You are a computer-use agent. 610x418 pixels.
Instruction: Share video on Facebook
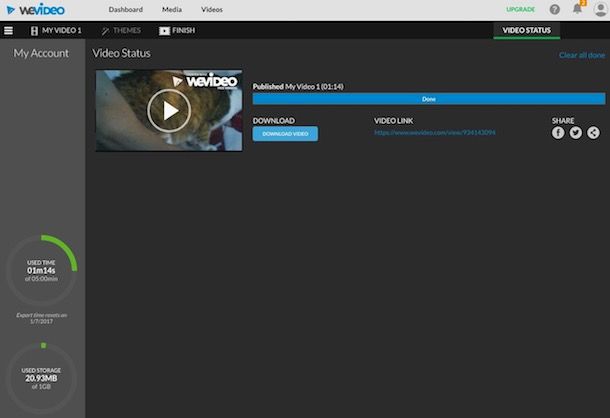click(558, 133)
